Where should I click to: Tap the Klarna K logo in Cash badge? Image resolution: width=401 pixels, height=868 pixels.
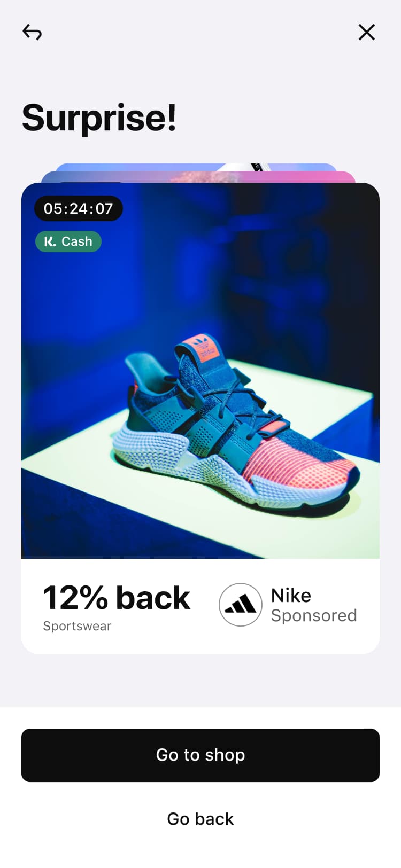[50, 241]
